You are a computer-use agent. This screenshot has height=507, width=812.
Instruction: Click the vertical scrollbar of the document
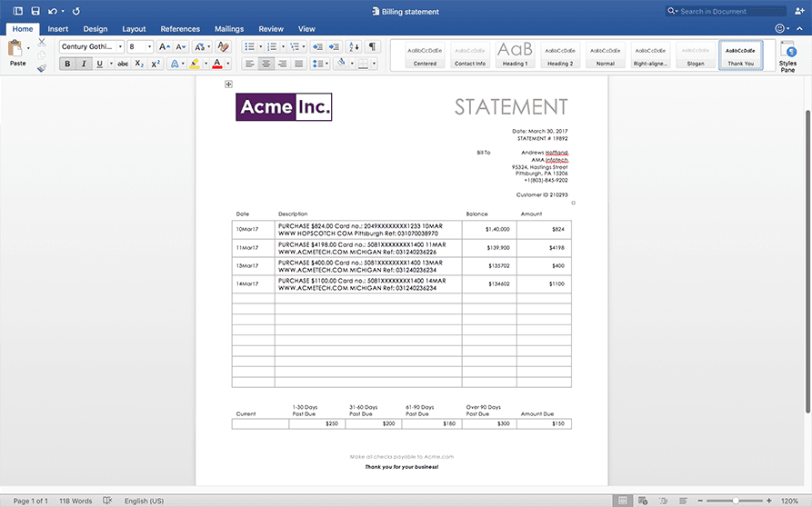(x=807, y=262)
